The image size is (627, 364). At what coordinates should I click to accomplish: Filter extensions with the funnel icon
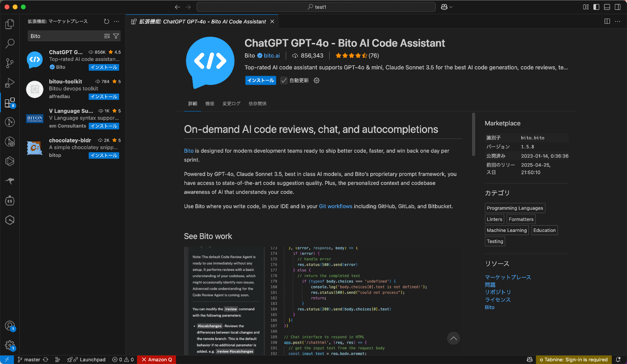[x=116, y=36]
